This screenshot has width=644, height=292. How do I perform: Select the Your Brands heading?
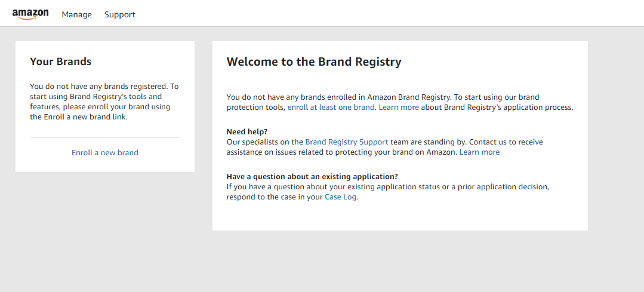[x=61, y=62]
